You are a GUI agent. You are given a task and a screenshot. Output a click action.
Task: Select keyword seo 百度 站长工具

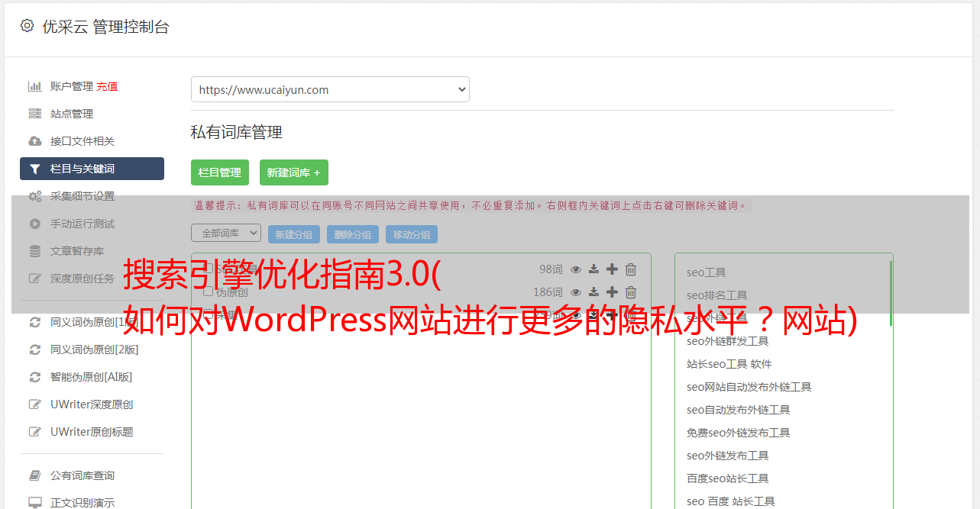(731, 501)
